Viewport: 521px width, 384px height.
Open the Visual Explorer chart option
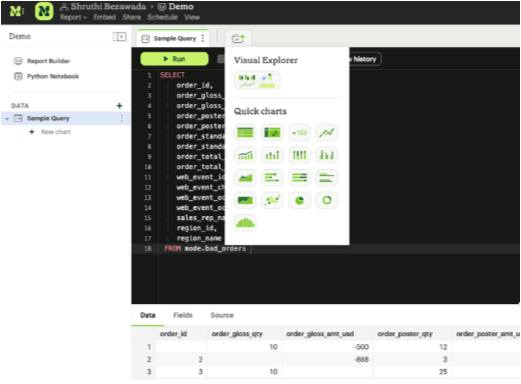[x=257, y=80]
